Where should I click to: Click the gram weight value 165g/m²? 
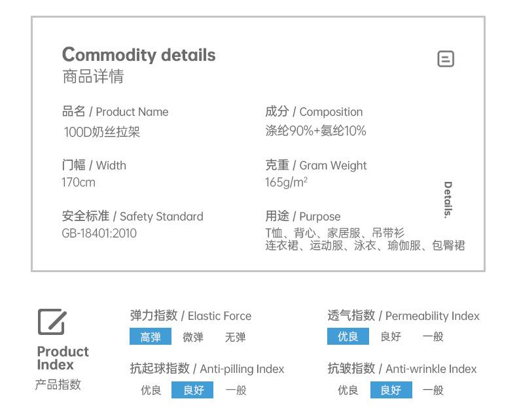pyautogui.click(x=286, y=182)
